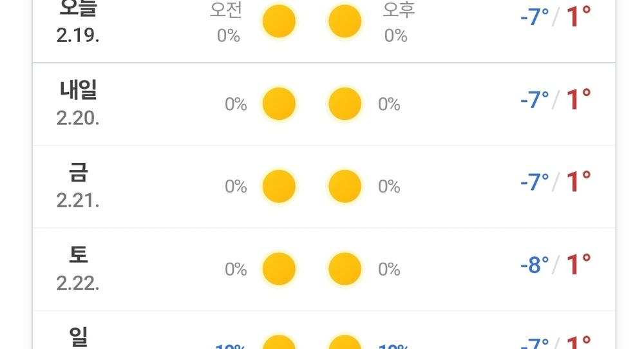Click today's afternoon sun icon
Viewport: 644px width, 349px height.
pos(345,21)
